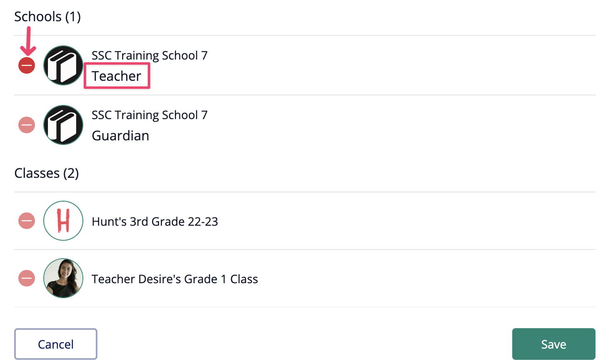Image resolution: width=608 pixels, height=364 pixels.
Task: Click SSC Training School 7 name above Guardian
Action: pyautogui.click(x=150, y=115)
